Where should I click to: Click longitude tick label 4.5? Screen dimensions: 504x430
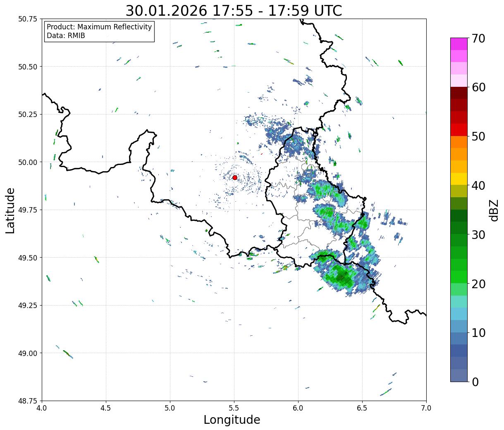[x=106, y=408]
